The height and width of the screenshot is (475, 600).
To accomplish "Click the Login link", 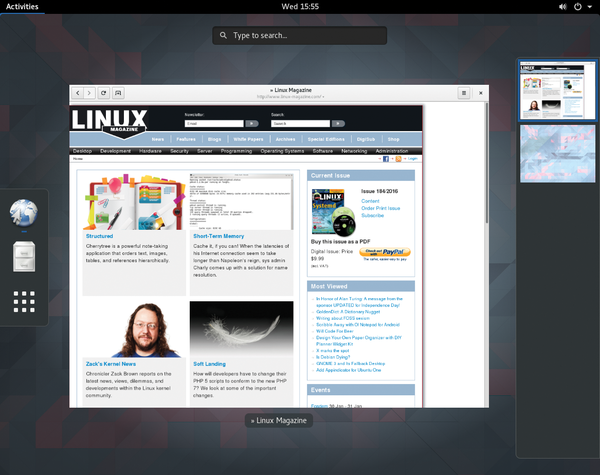I will pyautogui.click(x=412, y=158).
